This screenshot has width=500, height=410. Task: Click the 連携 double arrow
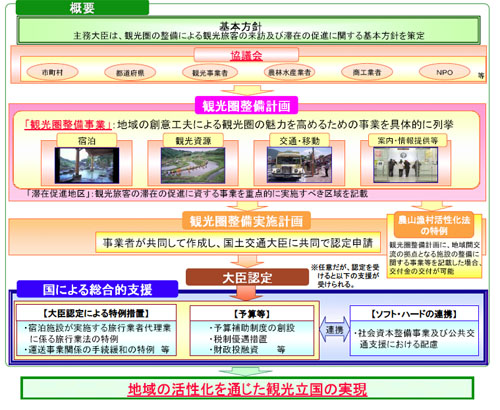(x=334, y=330)
